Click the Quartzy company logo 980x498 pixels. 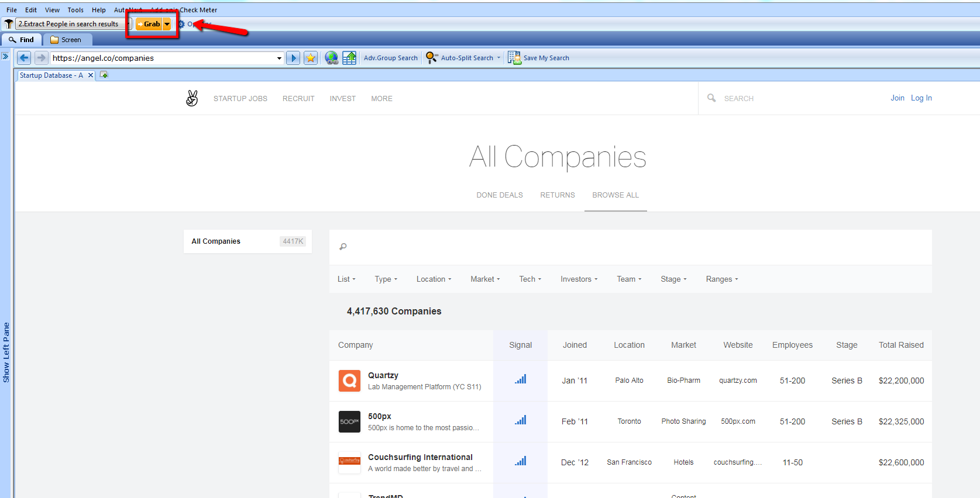(349, 381)
